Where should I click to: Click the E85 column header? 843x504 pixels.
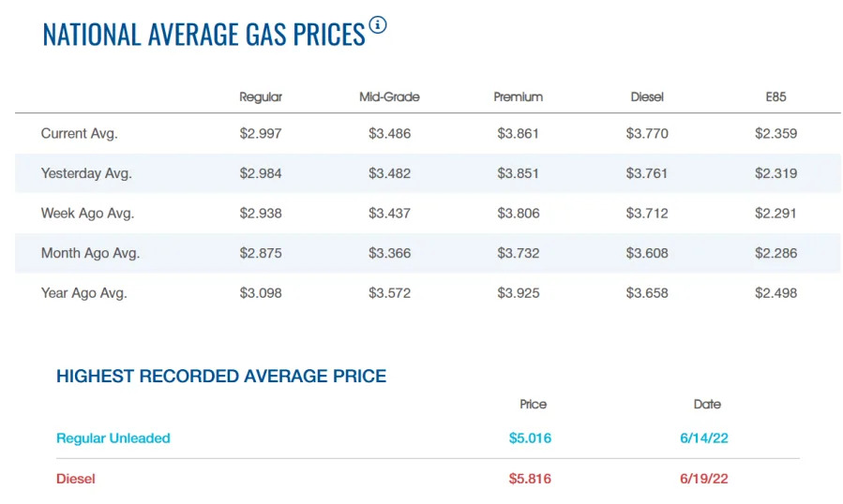tap(775, 97)
